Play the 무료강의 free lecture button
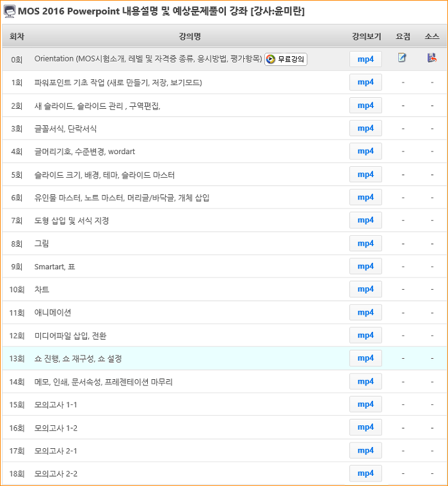This screenshot has width=448, height=486. [285, 59]
